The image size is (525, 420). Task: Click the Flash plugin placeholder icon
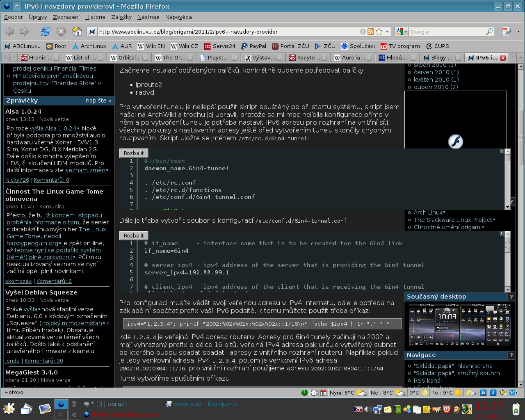(x=455, y=142)
